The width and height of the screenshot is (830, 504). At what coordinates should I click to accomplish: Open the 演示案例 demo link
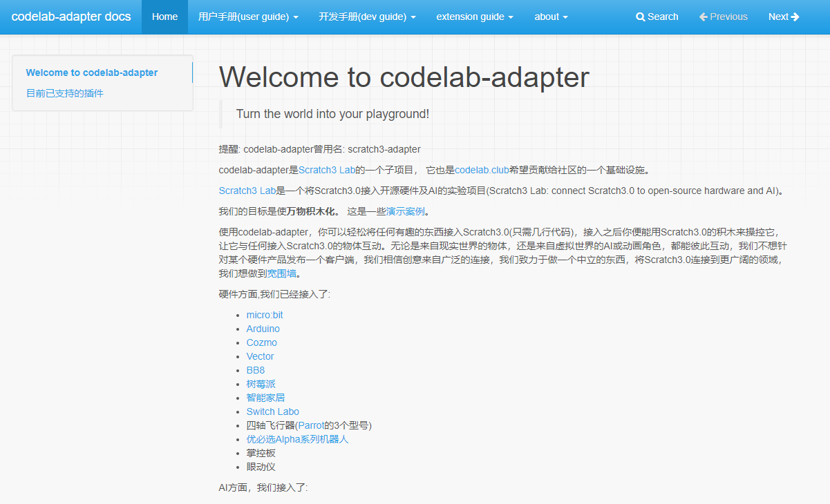click(x=405, y=211)
